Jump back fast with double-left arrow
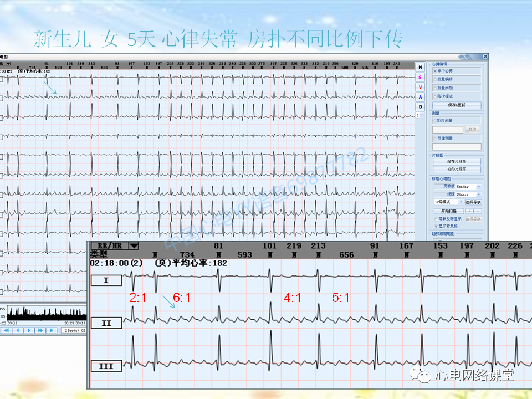This screenshot has width=532, height=399. coord(7,330)
